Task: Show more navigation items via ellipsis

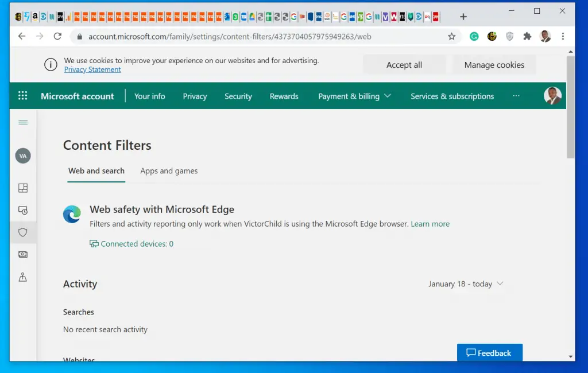Action: [516, 96]
